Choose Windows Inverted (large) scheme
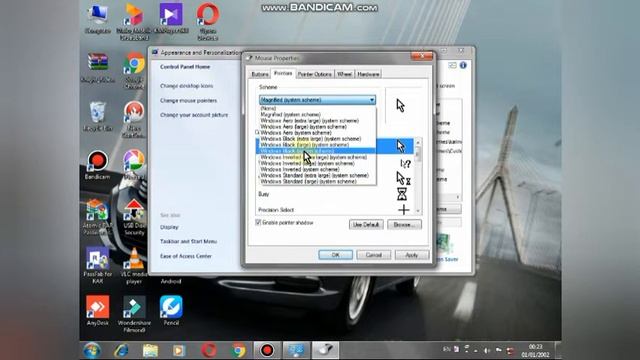The width and height of the screenshot is (640, 360). [x=318, y=163]
